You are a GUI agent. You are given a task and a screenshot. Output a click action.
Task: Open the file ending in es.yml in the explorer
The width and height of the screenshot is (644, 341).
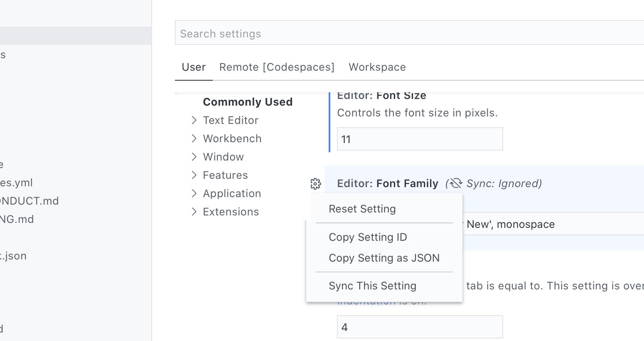pyautogui.click(x=16, y=183)
